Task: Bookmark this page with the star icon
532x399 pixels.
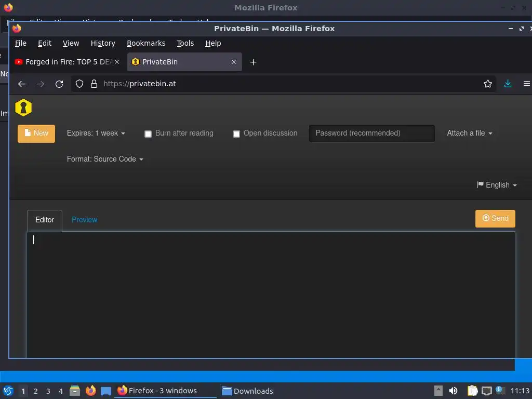Action: pos(487,84)
